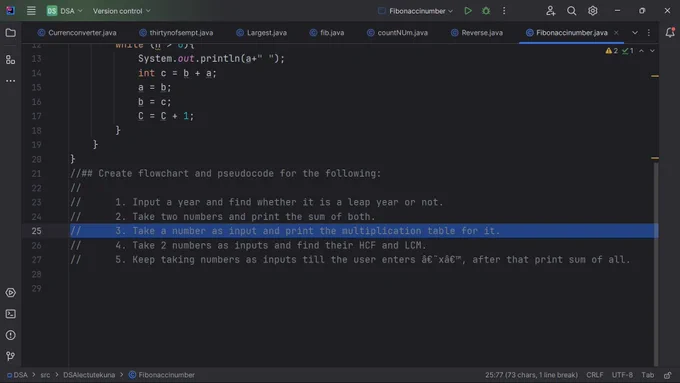Open IDE settings gear

pos(592,11)
